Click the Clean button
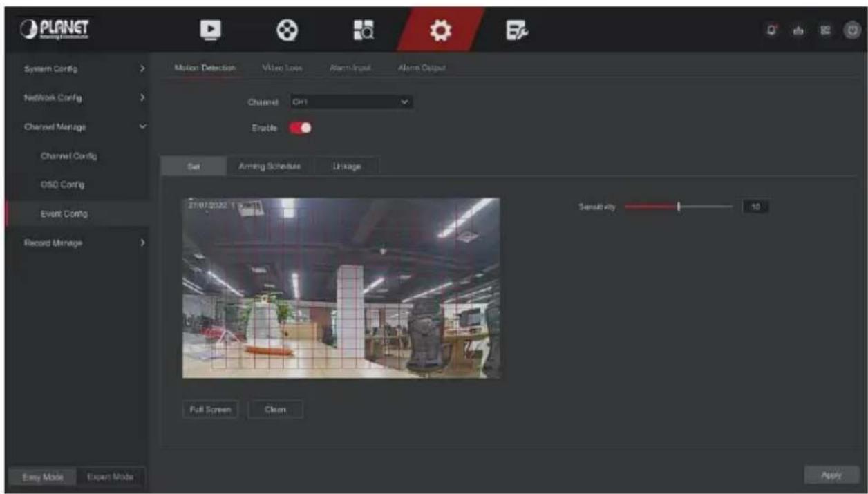Screen dimensions: 868x494 pos(275,409)
